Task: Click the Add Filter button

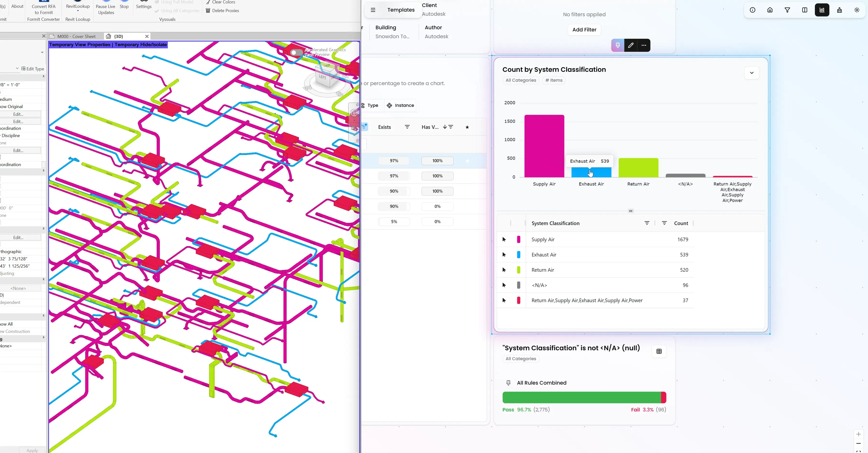Action: 584,30
